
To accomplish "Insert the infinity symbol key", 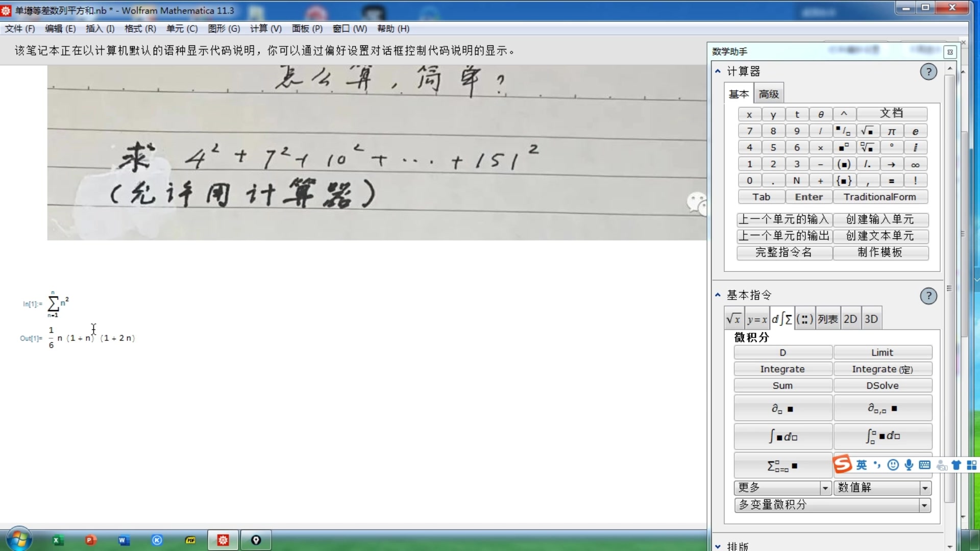I will (915, 164).
